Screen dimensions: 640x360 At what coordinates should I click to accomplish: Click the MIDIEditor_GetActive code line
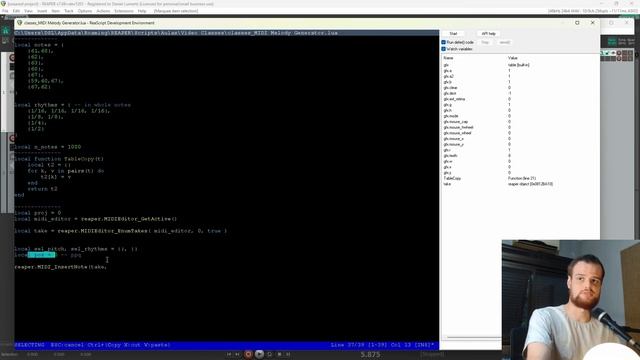[x=96, y=219]
